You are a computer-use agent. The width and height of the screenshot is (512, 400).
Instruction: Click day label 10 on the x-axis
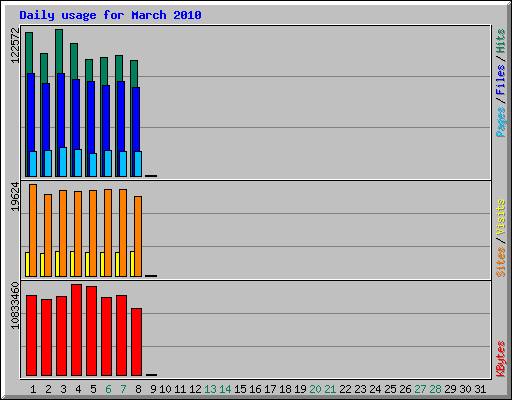[x=165, y=389]
